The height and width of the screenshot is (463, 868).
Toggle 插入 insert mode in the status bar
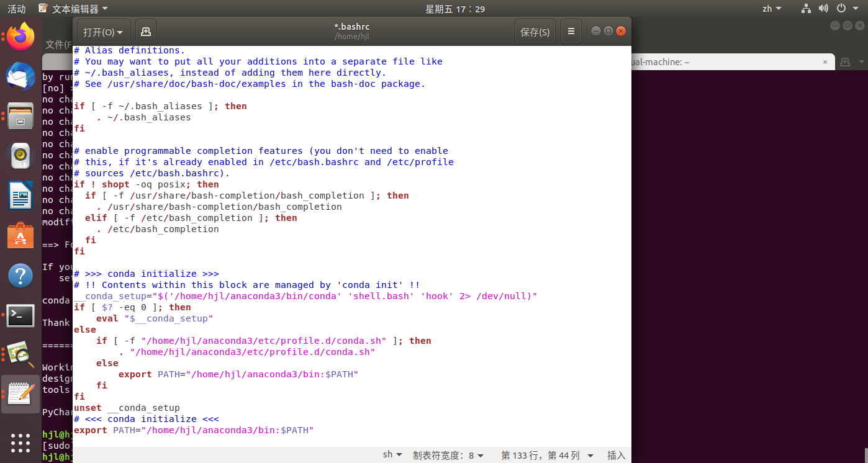(616, 455)
